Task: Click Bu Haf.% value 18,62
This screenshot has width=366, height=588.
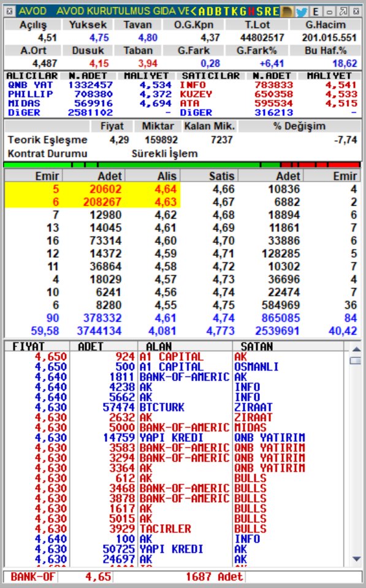Action: [x=345, y=63]
